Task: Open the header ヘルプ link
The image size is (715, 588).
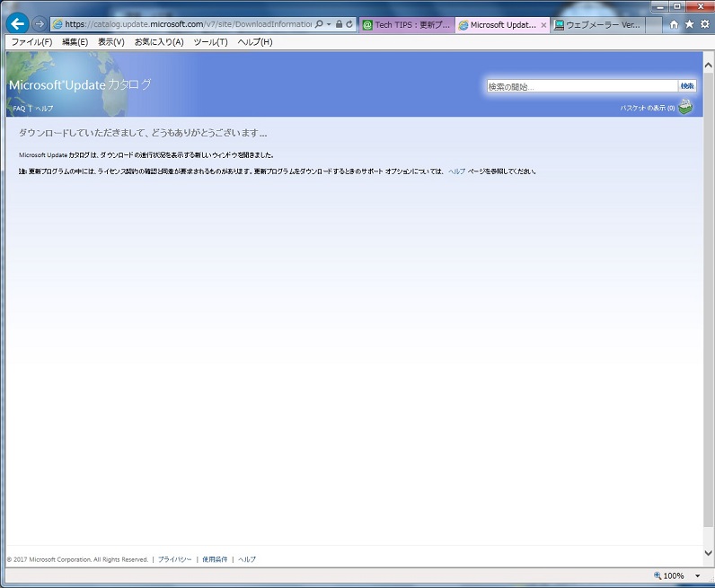Action: 44,109
